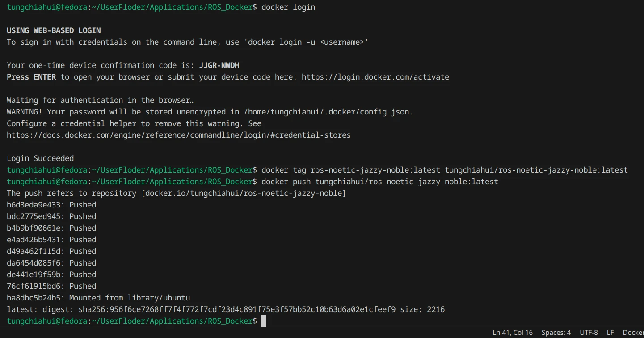Open the login.docker.com/activate link
This screenshot has height=338, width=644.
tap(375, 77)
